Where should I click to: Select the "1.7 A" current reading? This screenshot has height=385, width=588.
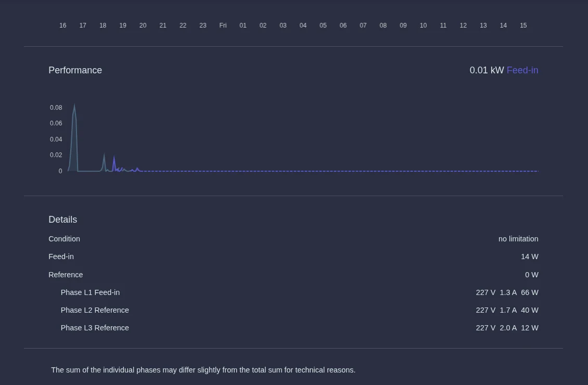pyautogui.click(x=508, y=310)
